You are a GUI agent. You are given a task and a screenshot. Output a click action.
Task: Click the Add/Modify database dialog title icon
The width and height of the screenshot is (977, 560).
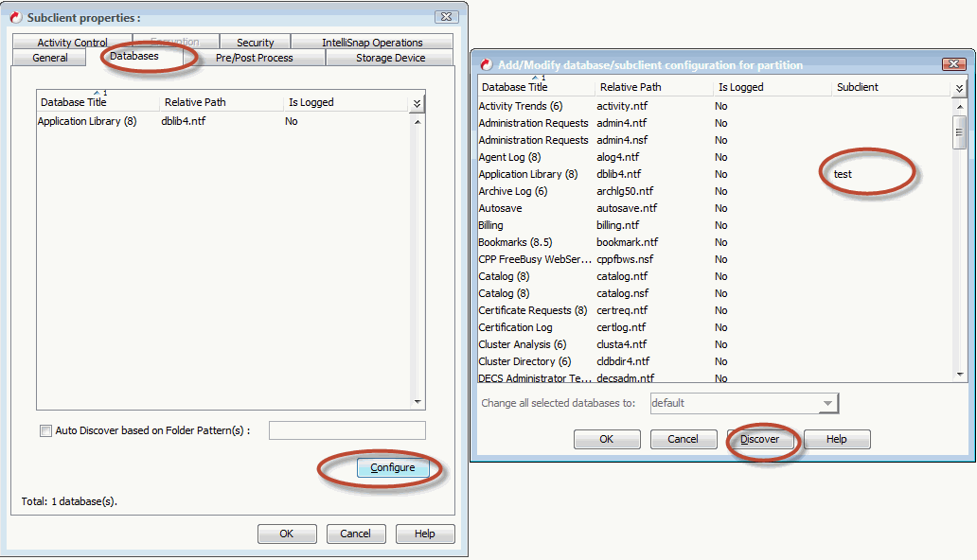487,65
